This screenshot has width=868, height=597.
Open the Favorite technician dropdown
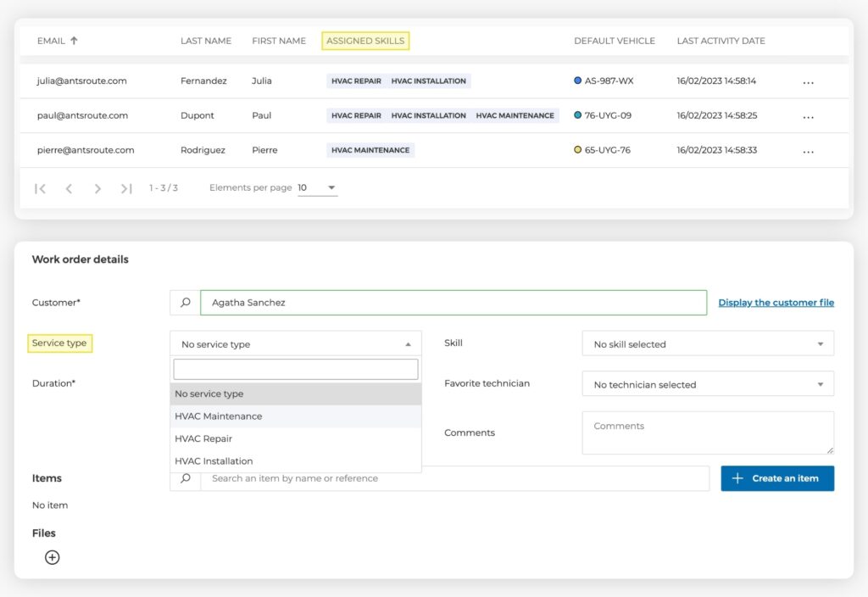pos(708,383)
